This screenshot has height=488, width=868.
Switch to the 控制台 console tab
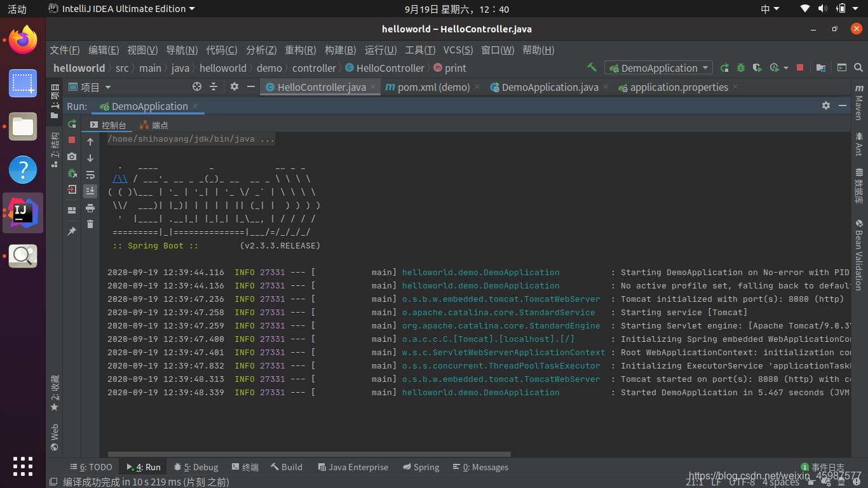click(x=108, y=125)
